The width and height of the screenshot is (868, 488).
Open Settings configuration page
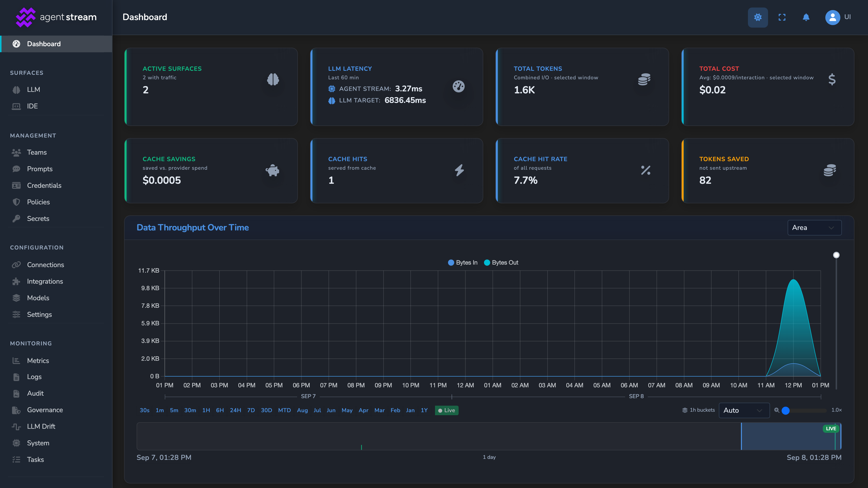(x=39, y=314)
